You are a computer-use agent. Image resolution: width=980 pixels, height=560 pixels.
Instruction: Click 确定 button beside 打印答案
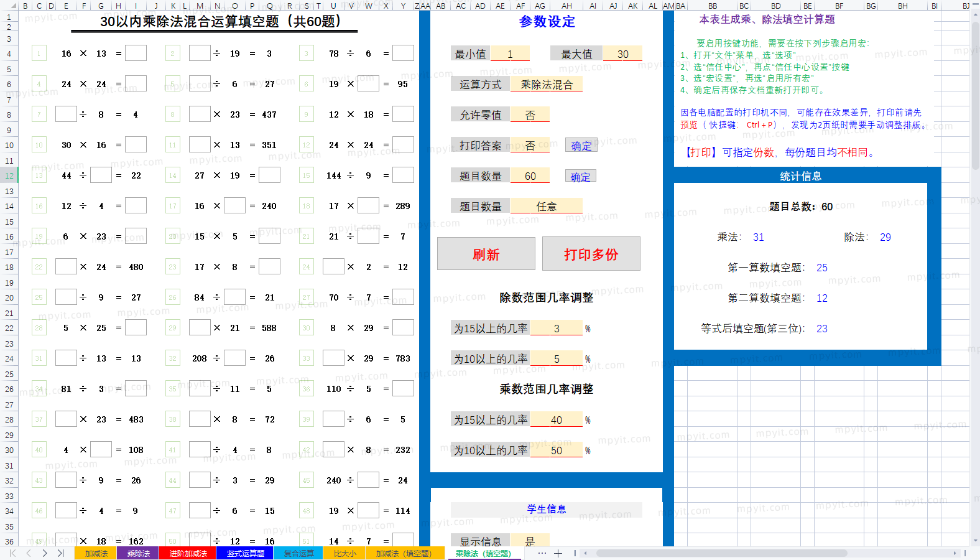(x=581, y=146)
